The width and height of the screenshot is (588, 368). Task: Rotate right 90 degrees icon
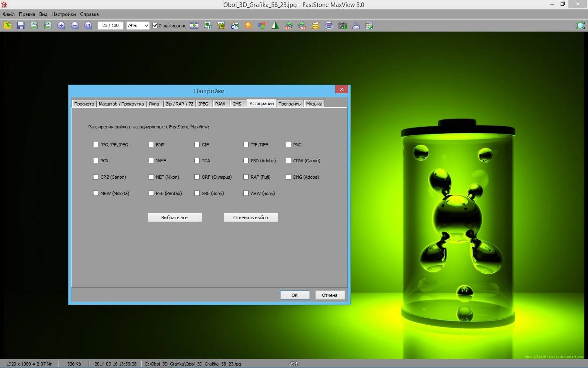(x=302, y=25)
